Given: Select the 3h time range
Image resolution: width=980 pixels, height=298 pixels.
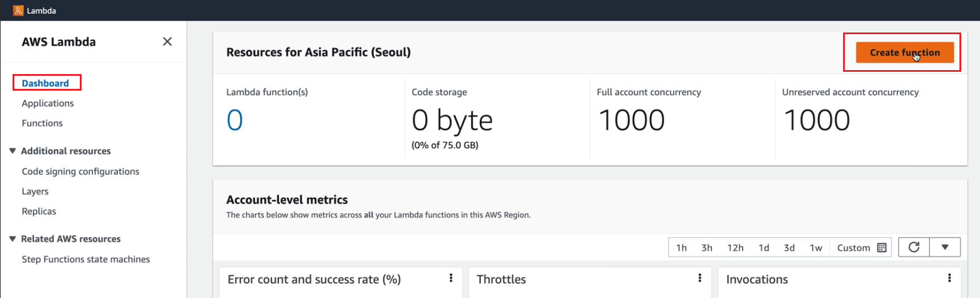Looking at the screenshot, I should click(707, 248).
